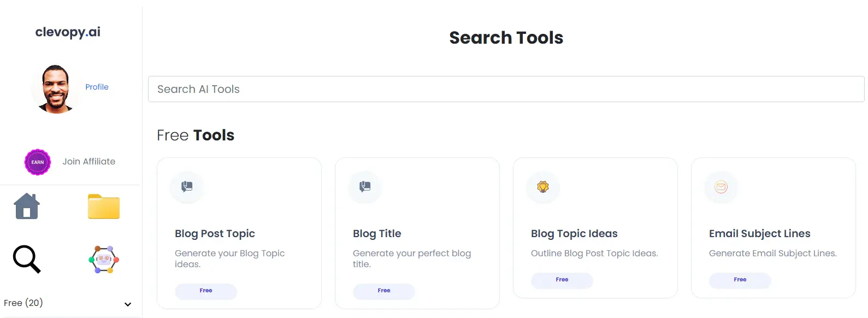Click the Earn affiliate badge icon
Screen dimensions: 868x318
coord(37,162)
